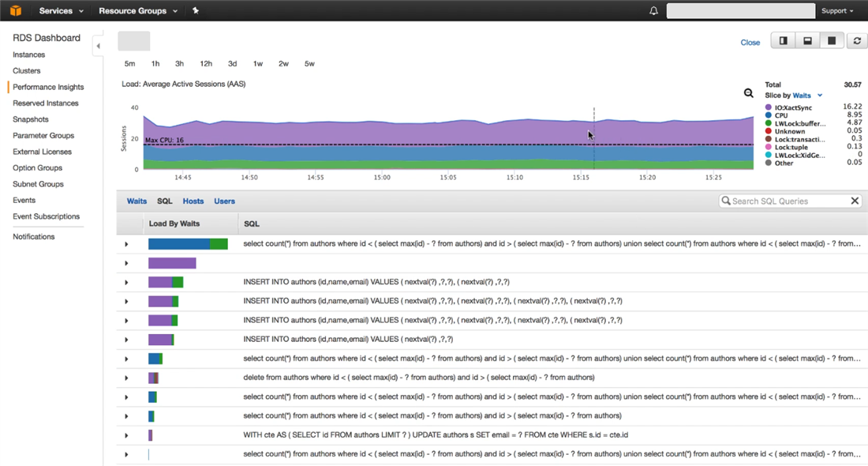Select the 3d time range
Screen dimensions: 868x466
(233, 64)
